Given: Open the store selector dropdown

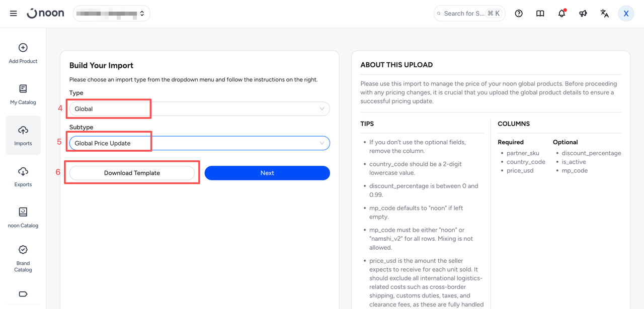Looking at the screenshot, I should tap(112, 14).
